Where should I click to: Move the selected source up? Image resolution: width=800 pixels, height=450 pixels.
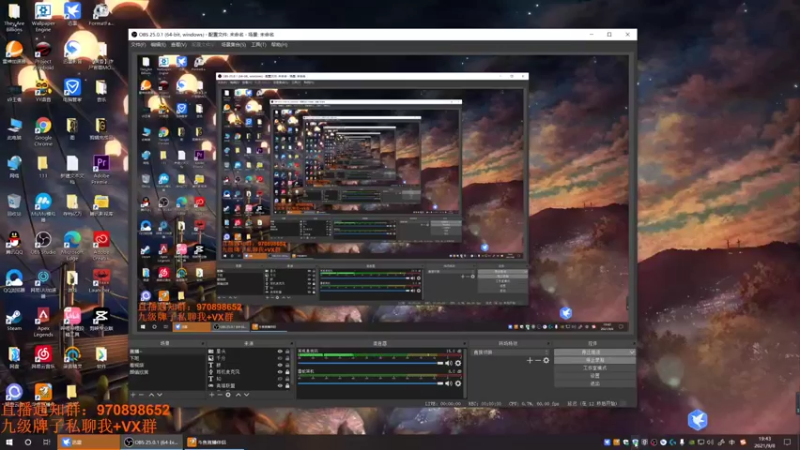[x=238, y=395]
